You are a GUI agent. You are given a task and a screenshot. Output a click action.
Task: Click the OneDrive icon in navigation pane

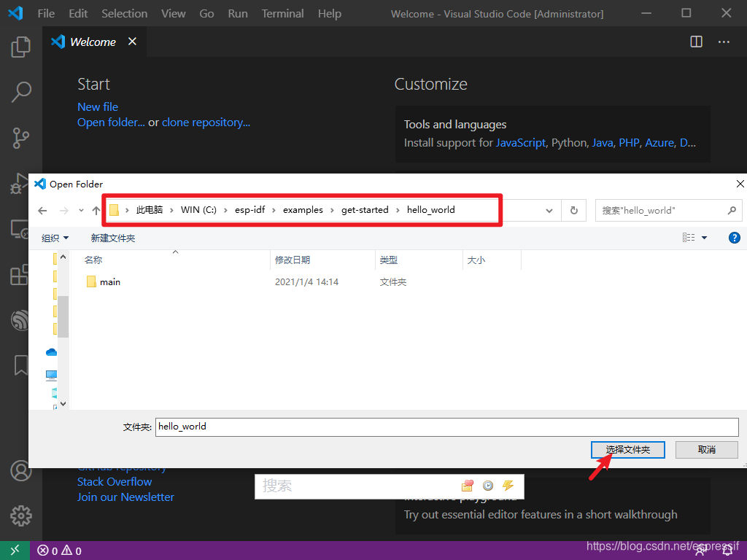[x=52, y=352]
